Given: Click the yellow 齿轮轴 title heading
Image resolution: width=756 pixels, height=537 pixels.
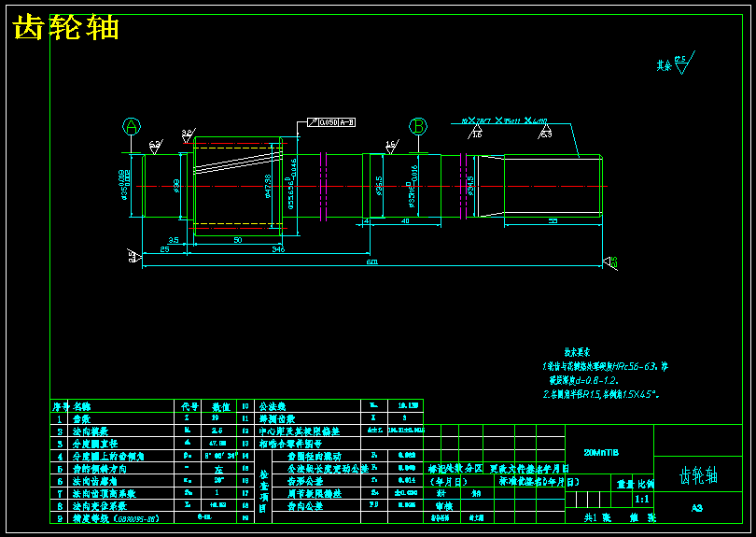Looking at the screenshot, I should coord(65,27).
